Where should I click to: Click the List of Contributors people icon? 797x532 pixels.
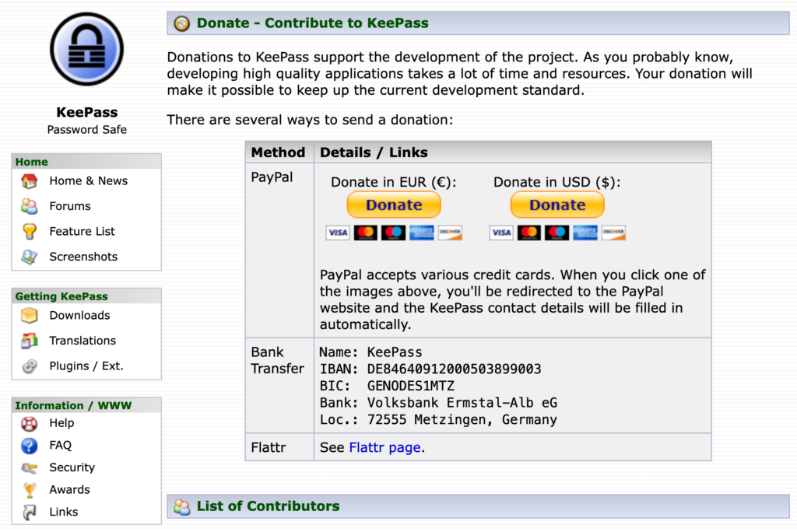click(181, 506)
